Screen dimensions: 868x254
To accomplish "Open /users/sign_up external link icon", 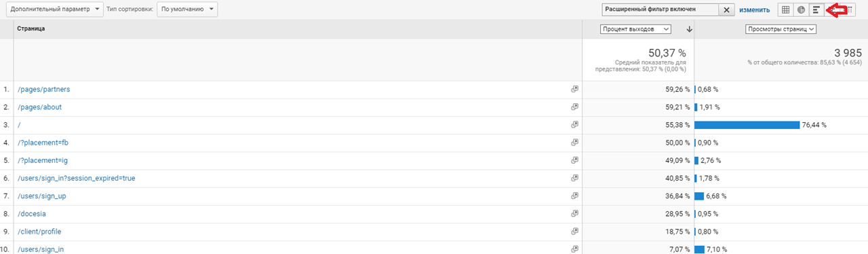I will point(574,196).
